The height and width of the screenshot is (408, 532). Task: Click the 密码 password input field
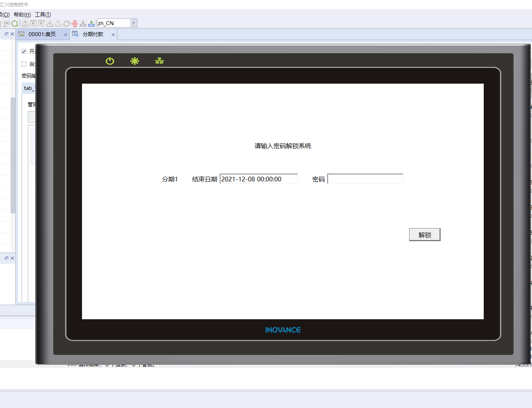coord(365,179)
